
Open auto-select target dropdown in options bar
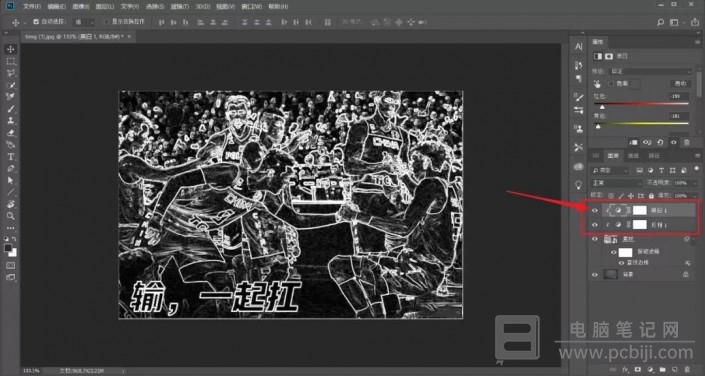tap(85, 22)
